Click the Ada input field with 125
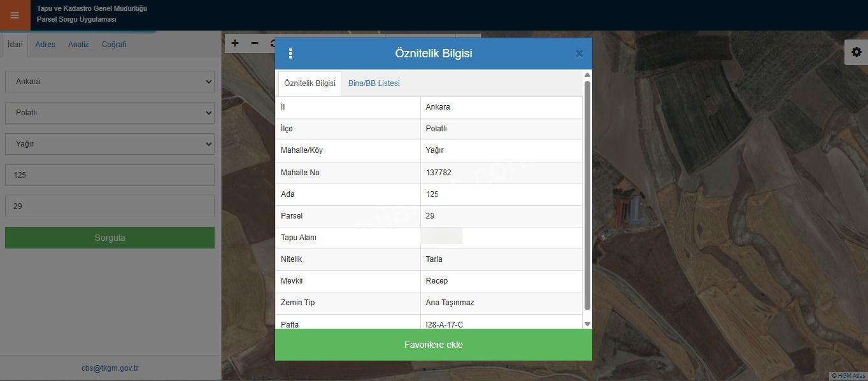868x381 pixels. [110, 175]
